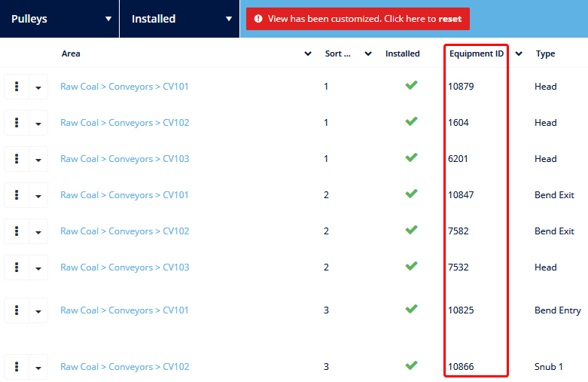The width and height of the screenshot is (588, 382).
Task: Open kebab menu for equipment 7532 row
Action: coord(17,267)
